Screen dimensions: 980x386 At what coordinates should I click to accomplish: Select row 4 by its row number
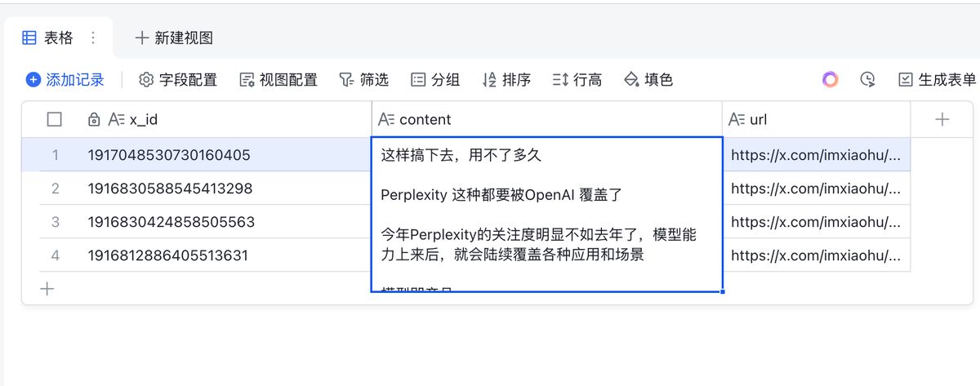[x=56, y=255]
